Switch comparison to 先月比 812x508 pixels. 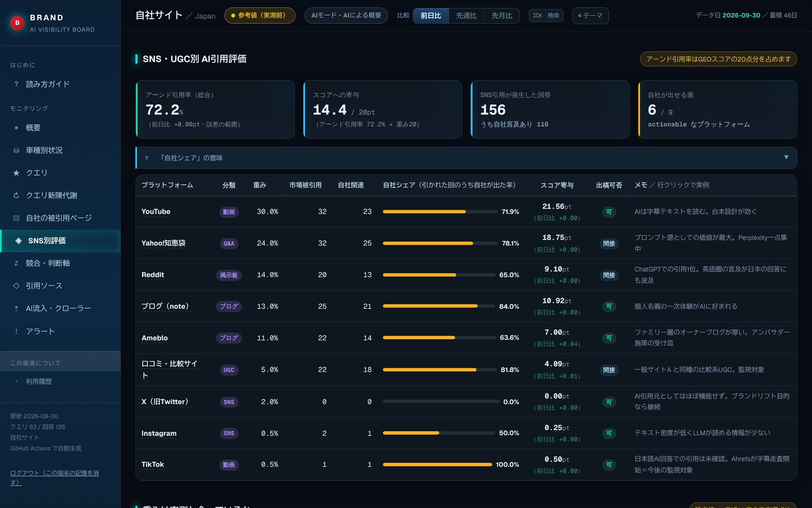click(x=502, y=16)
